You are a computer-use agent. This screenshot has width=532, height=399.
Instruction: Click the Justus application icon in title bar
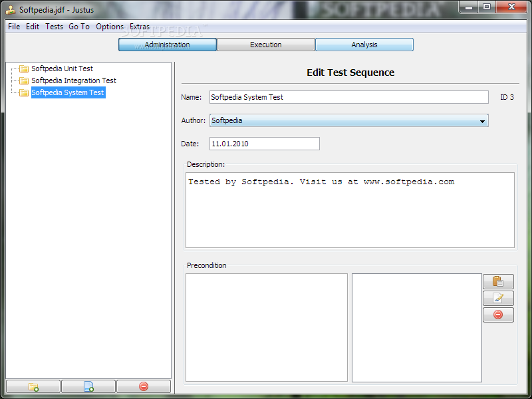point(11,10)
